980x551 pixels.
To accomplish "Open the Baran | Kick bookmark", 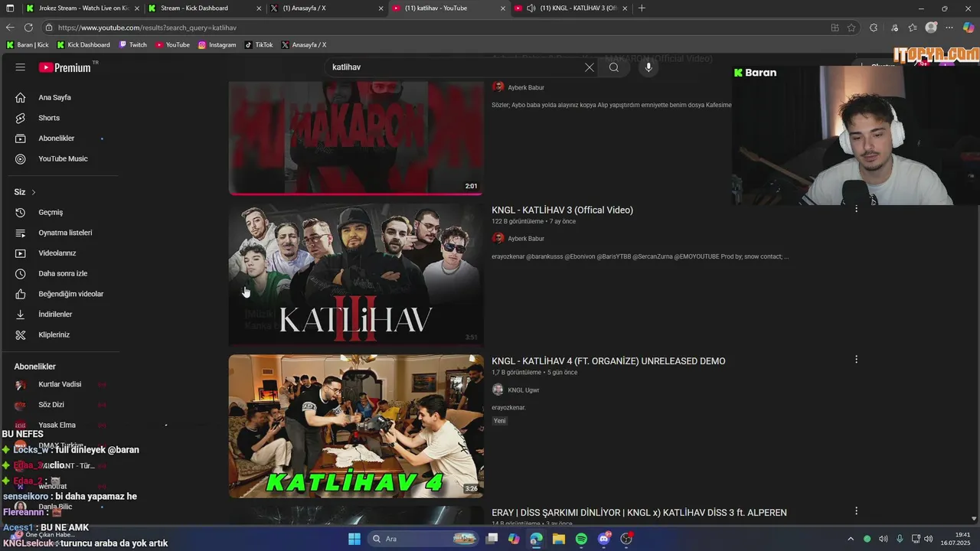I will [28, 44].
